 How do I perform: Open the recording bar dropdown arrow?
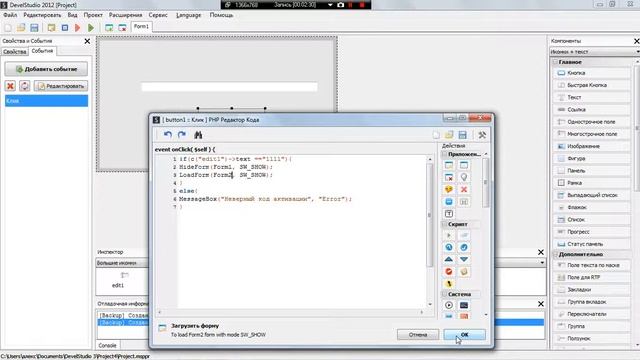point(330,5)
